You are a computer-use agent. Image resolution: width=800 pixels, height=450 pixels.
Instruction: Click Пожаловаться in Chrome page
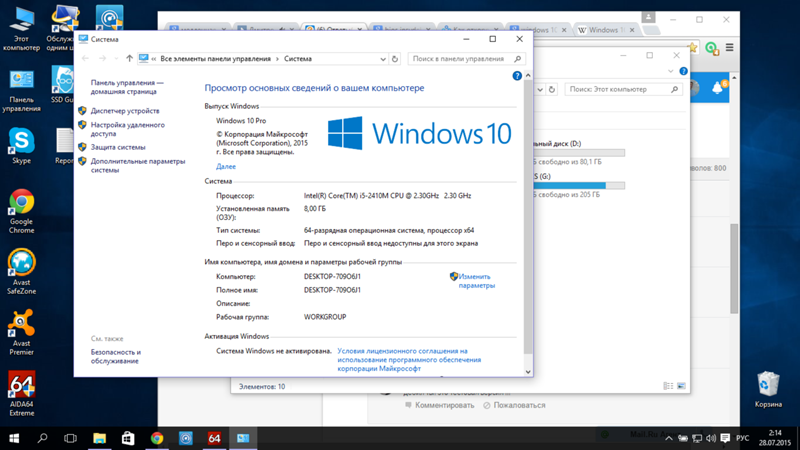pyautogui.click(x=514, y=405)
